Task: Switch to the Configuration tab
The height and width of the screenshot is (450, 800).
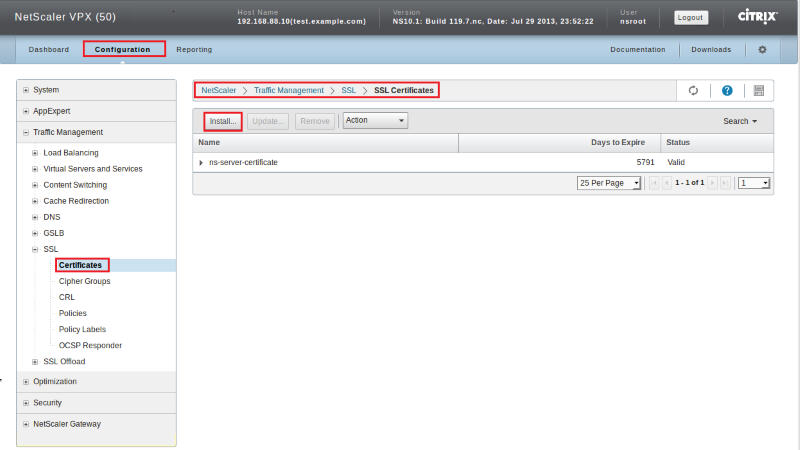Action: 122,49
